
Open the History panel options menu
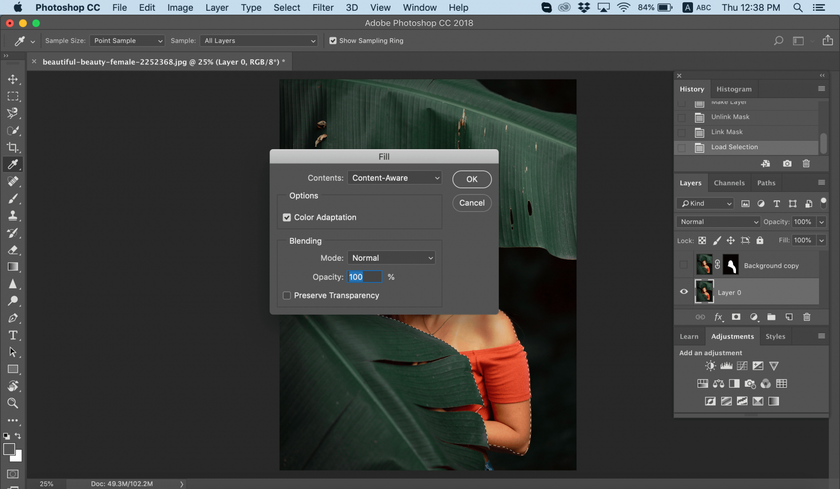821,89
